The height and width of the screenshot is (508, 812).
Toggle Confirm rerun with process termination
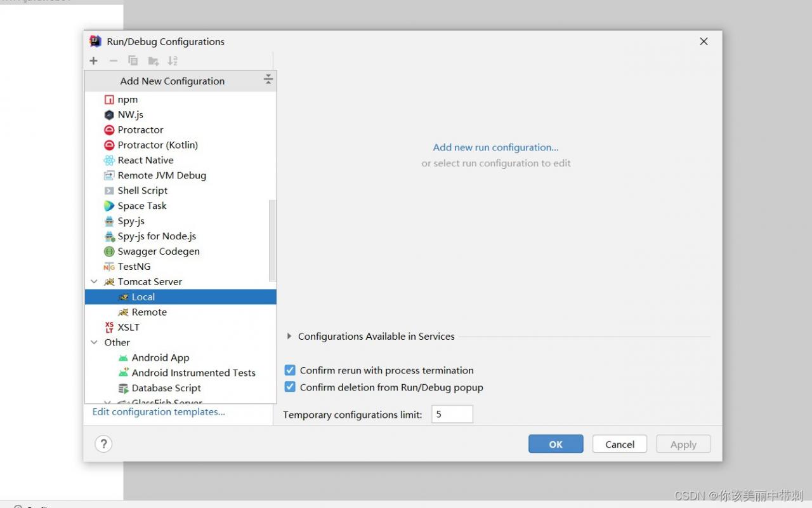[290, 370]
